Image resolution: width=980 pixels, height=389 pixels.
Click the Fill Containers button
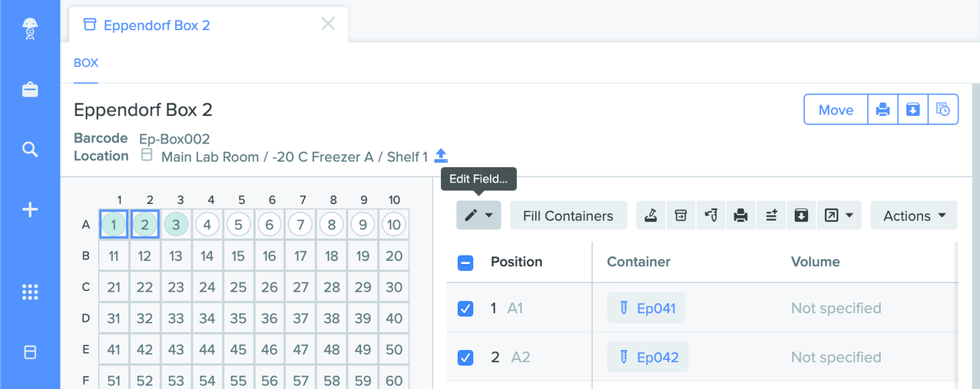pos(568,216)
